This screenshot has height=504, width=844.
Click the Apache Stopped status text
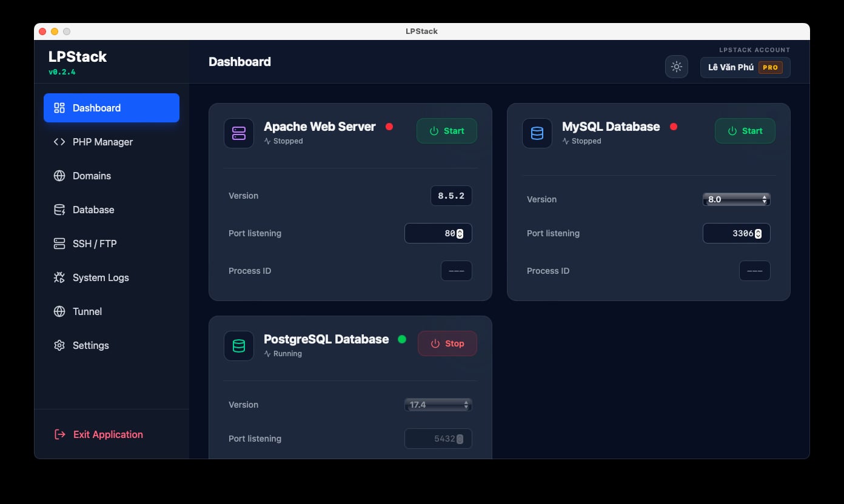(288, 141)
